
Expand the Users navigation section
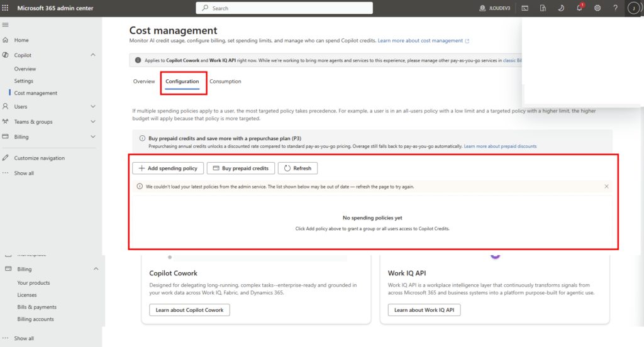pos(93,106)
